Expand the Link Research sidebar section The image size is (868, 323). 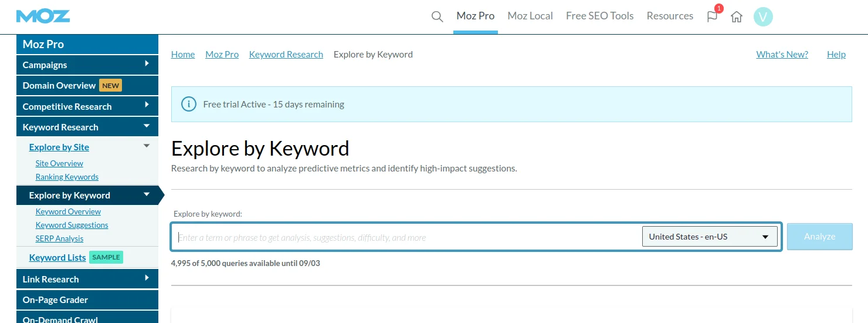147,278
